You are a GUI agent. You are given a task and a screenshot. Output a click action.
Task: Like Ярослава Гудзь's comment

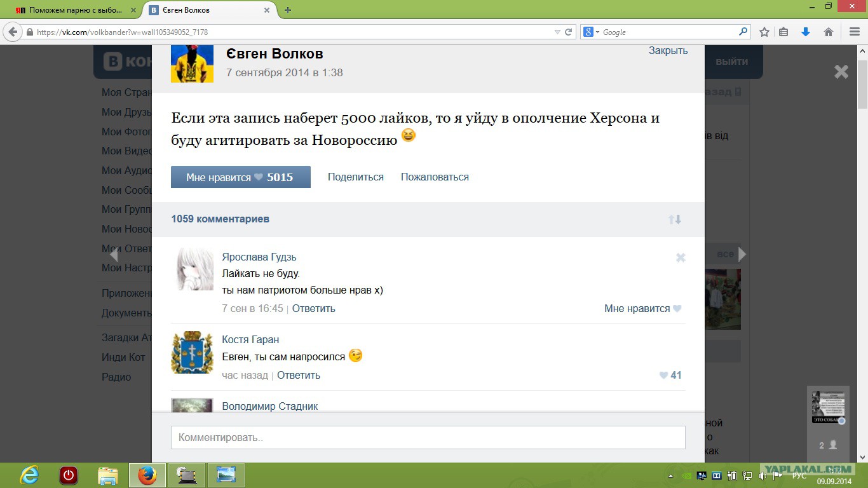tap(642, 309)
